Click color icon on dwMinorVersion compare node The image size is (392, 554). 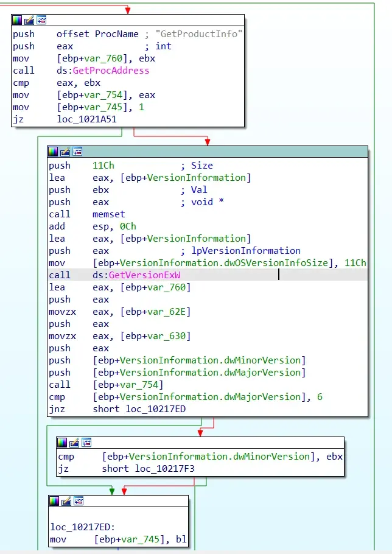point(62,443)
